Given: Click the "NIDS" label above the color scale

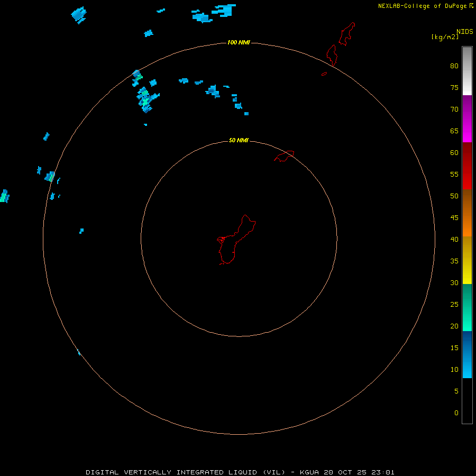Looking at the screenshot, I should pyautogui.click(x=465, y=32).
